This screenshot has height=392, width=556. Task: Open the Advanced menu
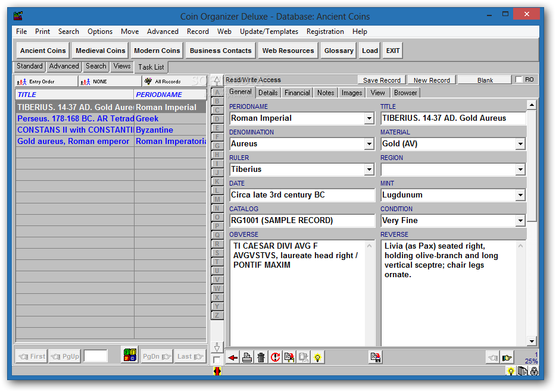point(163,32)
